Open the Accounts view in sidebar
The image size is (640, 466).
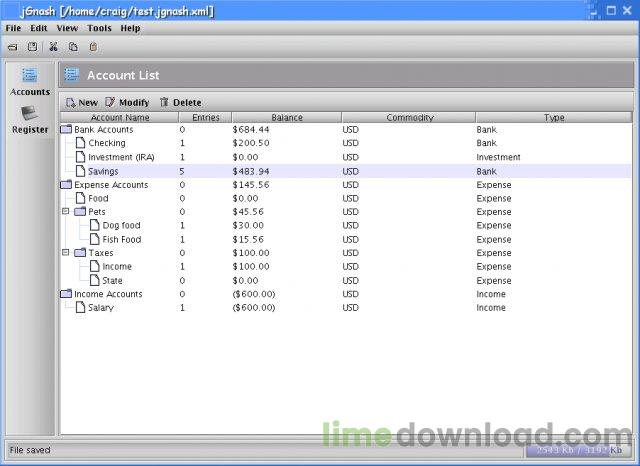30,82
